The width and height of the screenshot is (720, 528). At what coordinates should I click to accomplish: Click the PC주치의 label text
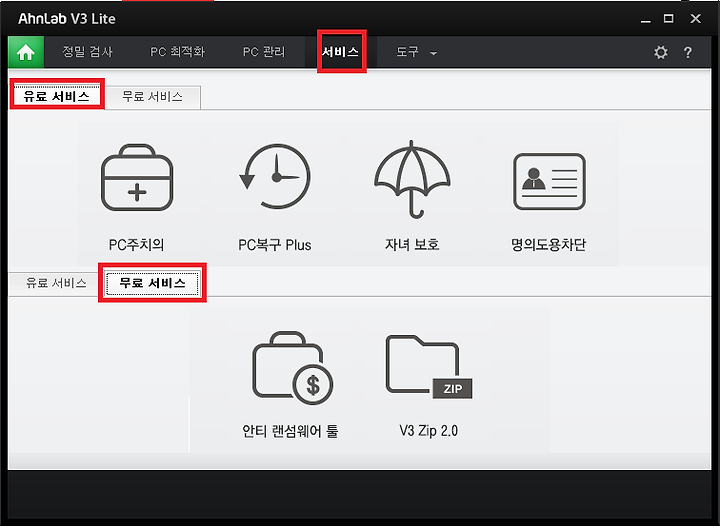pos(136,245)
